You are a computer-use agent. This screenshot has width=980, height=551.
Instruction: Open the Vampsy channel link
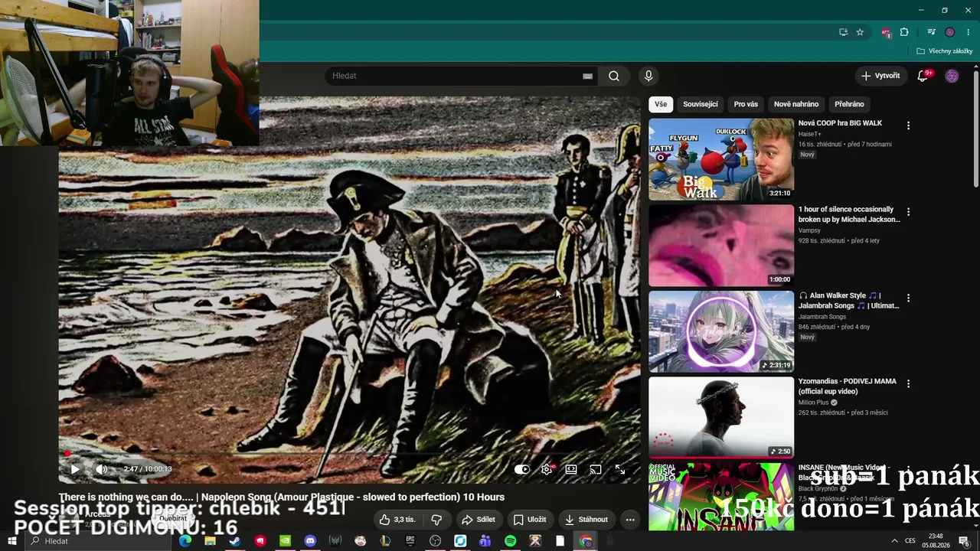(x=809, y=230)
